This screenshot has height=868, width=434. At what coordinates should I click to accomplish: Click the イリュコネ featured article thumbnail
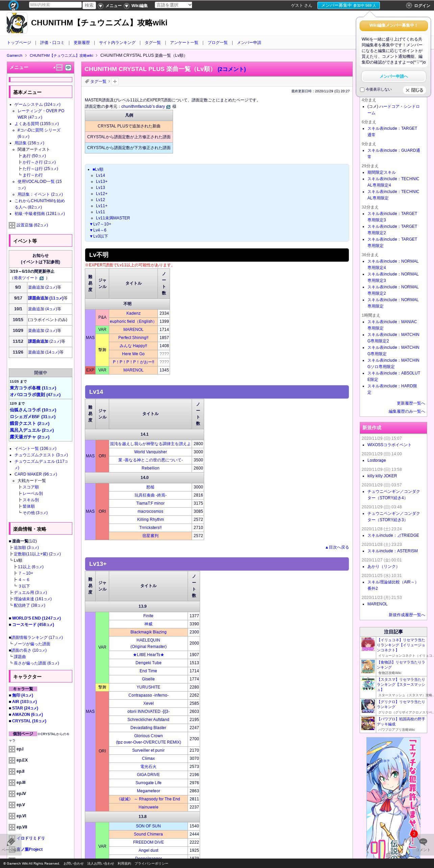click(x=368, y=644)
